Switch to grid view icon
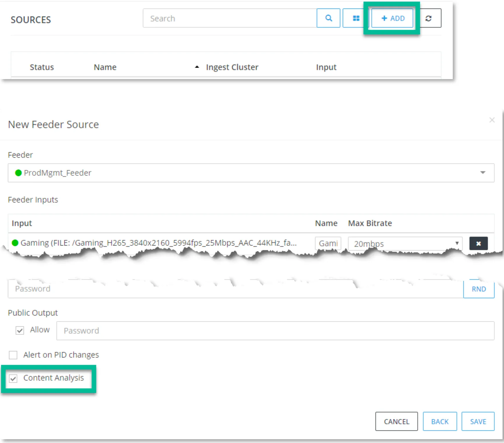The image size is (504, 443). 356,18
